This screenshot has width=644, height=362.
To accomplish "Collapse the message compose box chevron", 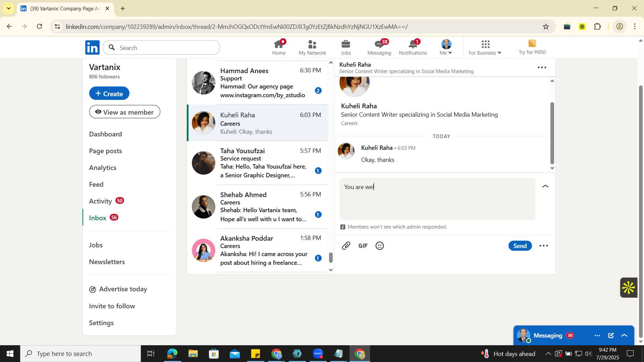I will tap(545, 186).
